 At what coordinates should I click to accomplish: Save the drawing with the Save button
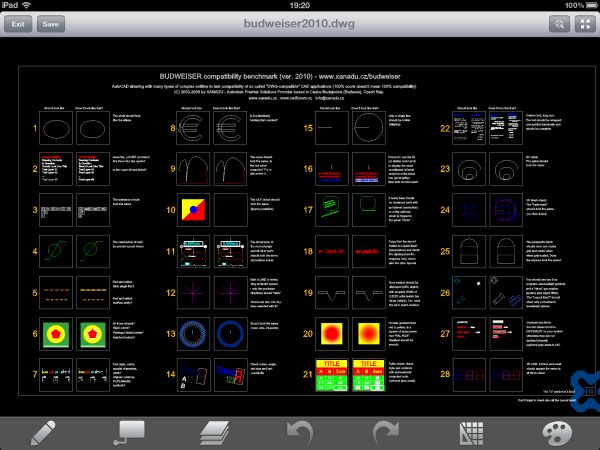pyautogui.click(x=51, y=23)
